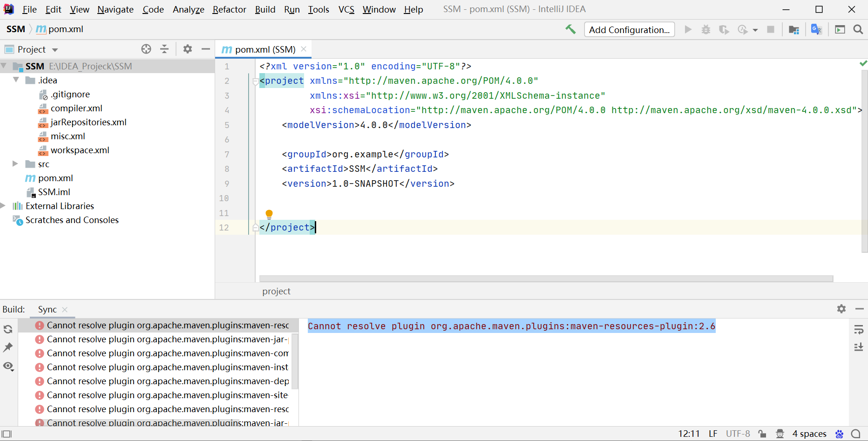Select Scratches and Consoles node
868x441 pixels.
pyautogui.click(x=66, y=220)
